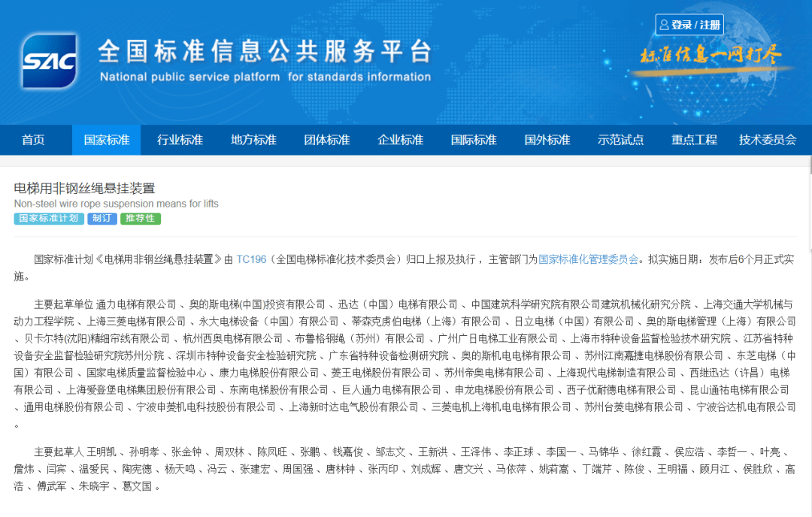Select the 国家标准 navigation tab

pos(106,140)
